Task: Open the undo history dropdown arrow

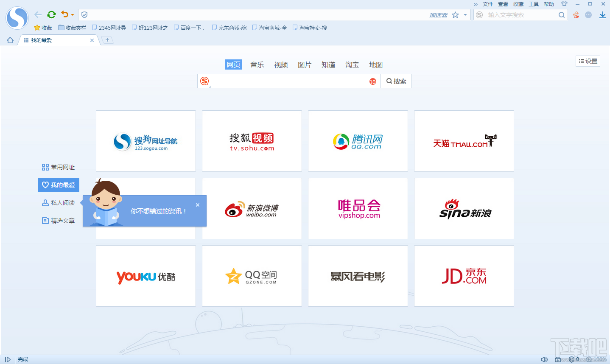Action: 72,14
